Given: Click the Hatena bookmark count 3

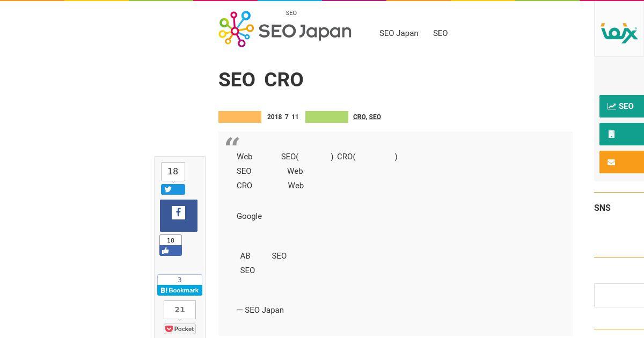Looking at the screenshot, I should [x=180, y=280].
